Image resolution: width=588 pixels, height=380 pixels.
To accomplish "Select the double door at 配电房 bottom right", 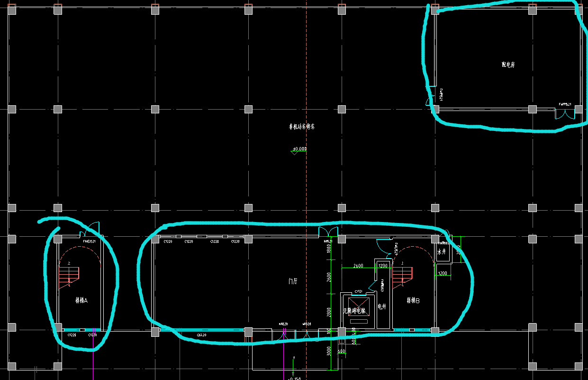I will click(565, 114).
